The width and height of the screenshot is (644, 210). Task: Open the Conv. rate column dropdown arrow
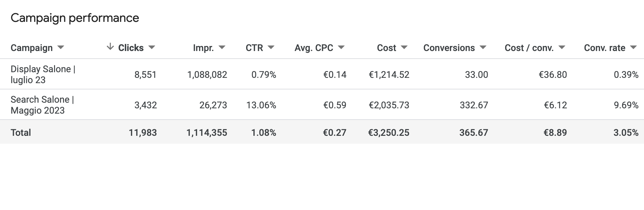633,47
